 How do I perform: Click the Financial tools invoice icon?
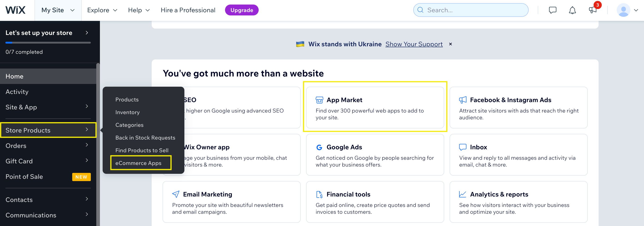319,194
